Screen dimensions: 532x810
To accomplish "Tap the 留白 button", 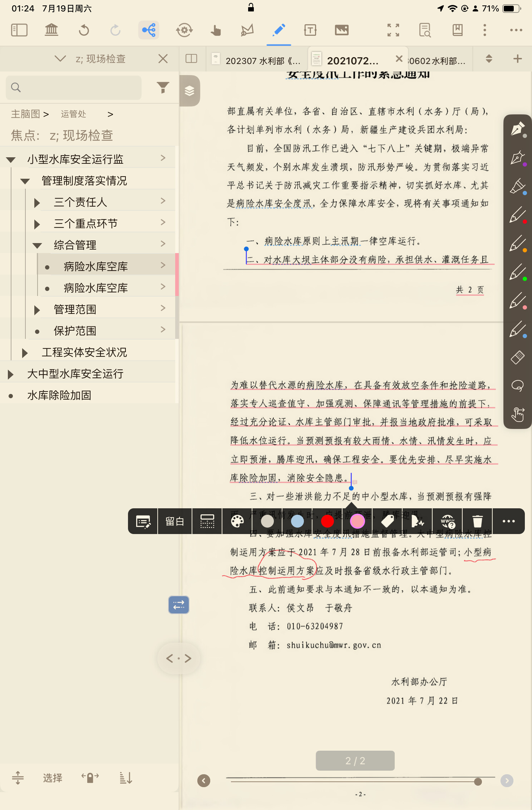I will 174,522.
